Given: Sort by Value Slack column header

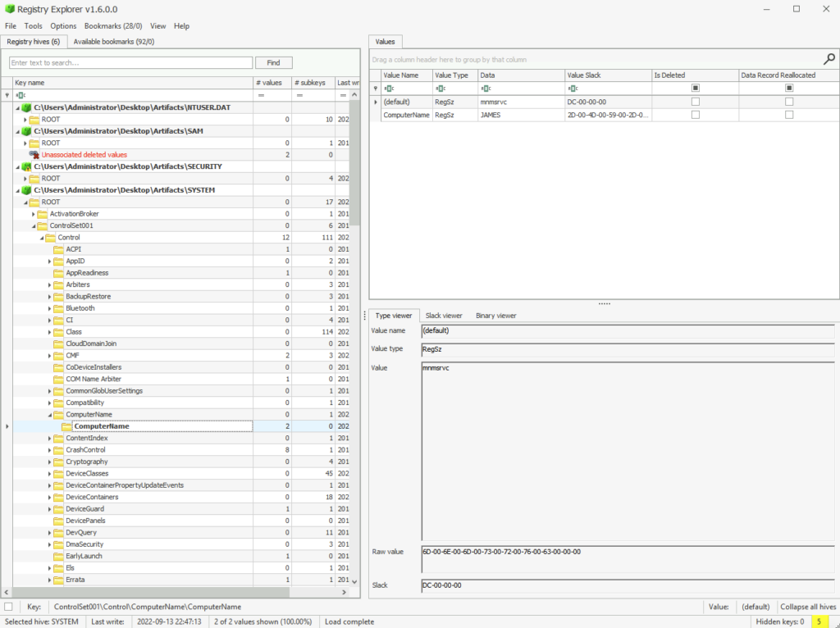Looking at the screenshot, I should [x=608, y=75].
